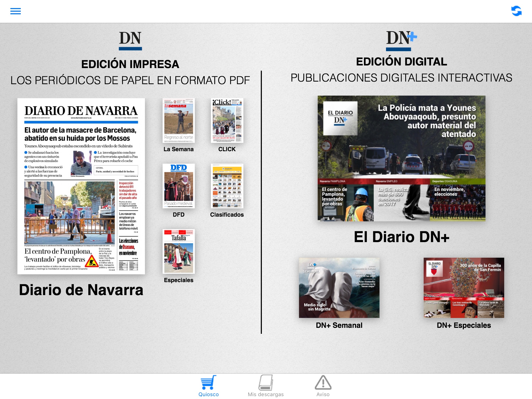532x399 pixels.
Task: Open DN+ Semanal Magritte cover
Action: (x=339, y=288)
